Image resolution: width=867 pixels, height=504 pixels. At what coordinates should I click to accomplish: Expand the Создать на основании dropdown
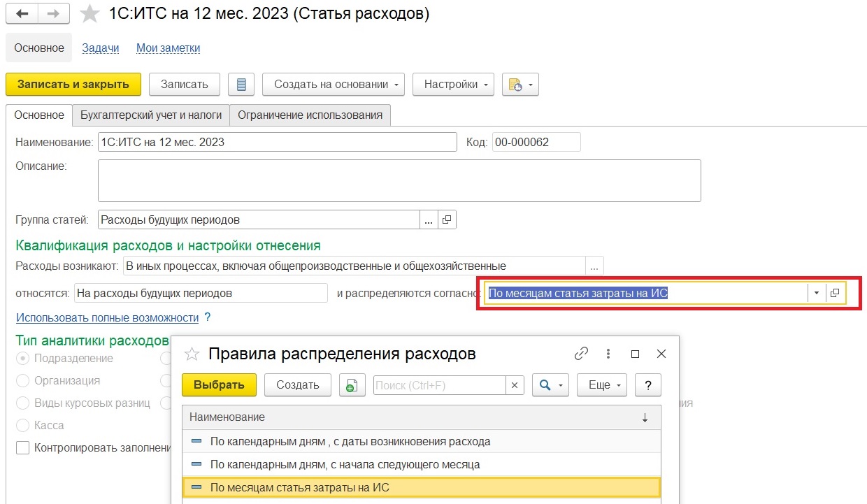[x=397, y=85]
